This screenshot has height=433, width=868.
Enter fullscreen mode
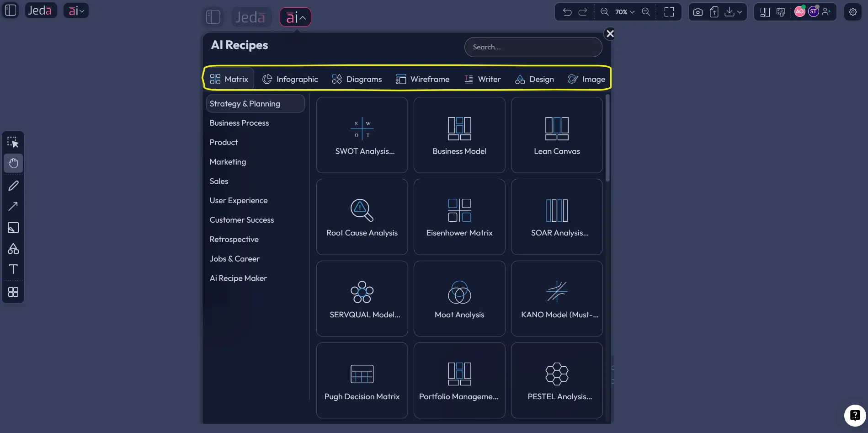point(669,12)
